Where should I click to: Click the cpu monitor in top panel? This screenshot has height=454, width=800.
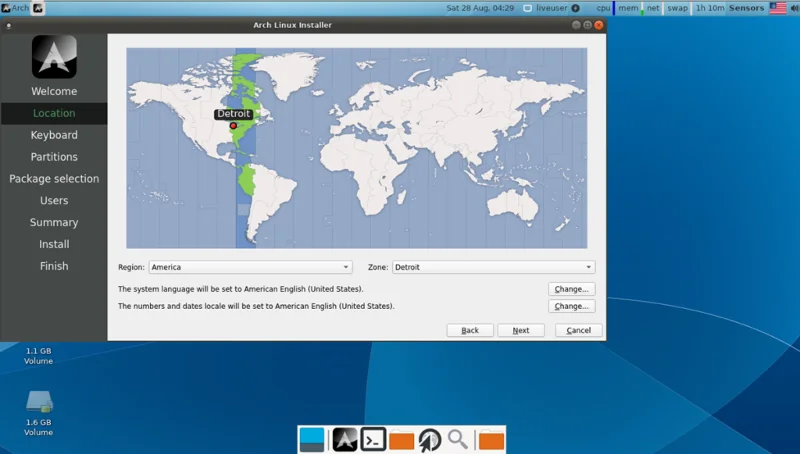tap(604, 8)
